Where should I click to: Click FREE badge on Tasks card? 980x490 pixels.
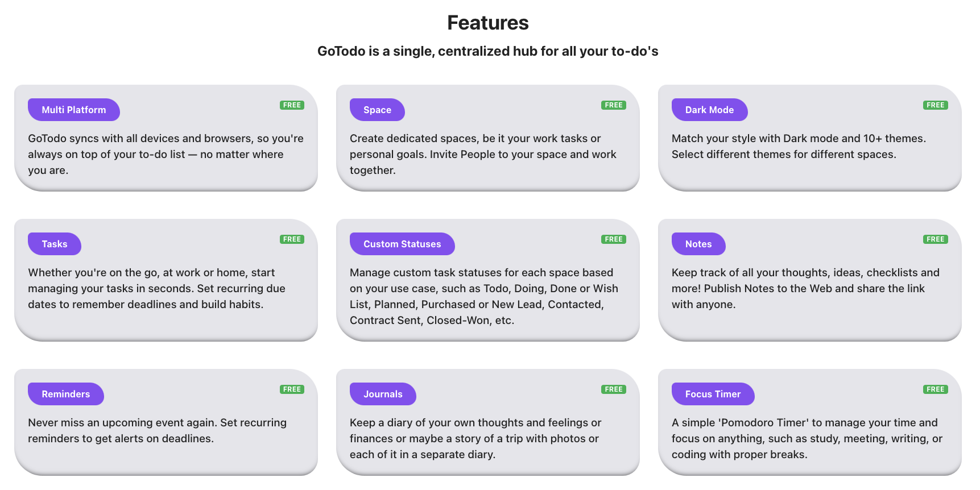pyautogui.click(x=292, y=239)
